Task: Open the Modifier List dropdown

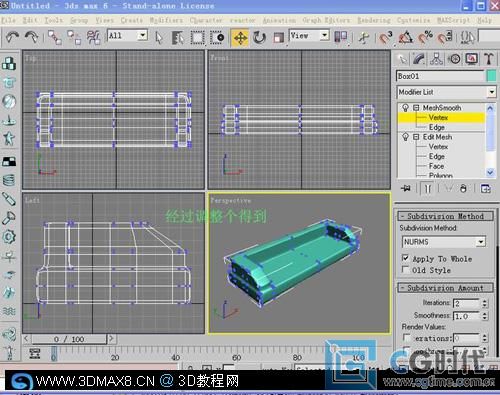Action: [x=446, y=92]
